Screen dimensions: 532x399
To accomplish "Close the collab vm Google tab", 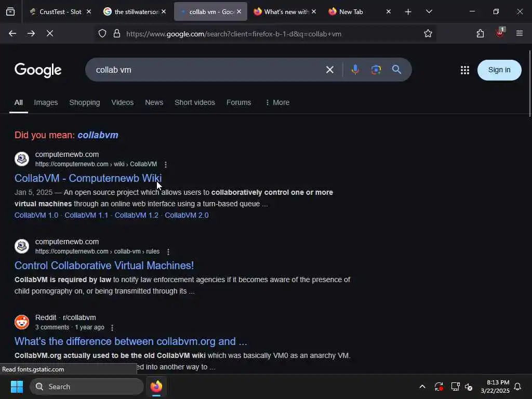I will click(x=239, y=11).
